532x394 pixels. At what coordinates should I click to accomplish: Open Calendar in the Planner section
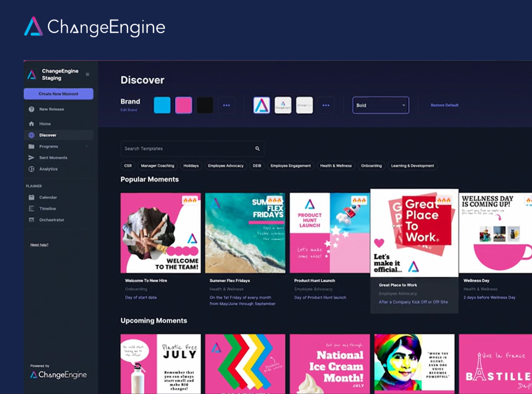[x=58, y=197]
